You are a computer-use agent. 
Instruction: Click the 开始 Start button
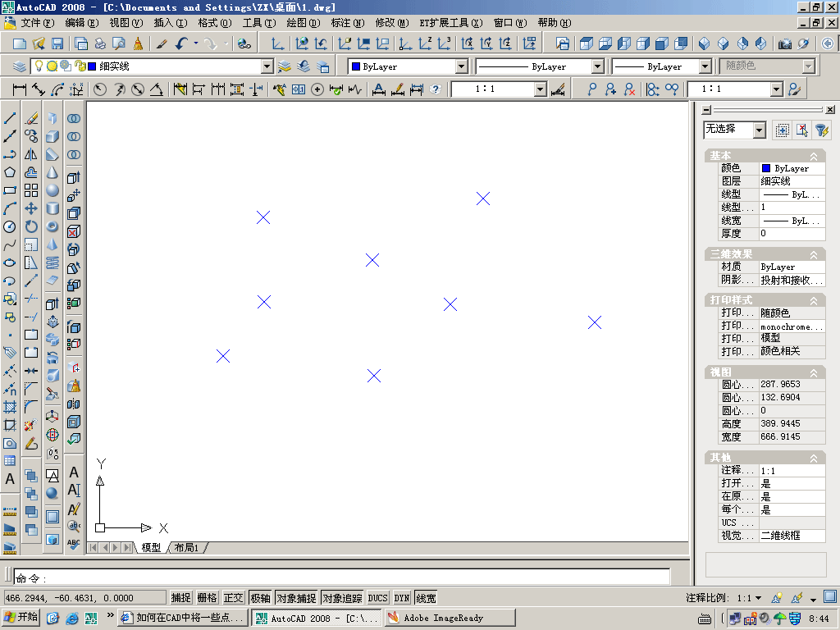coord(22,618)
